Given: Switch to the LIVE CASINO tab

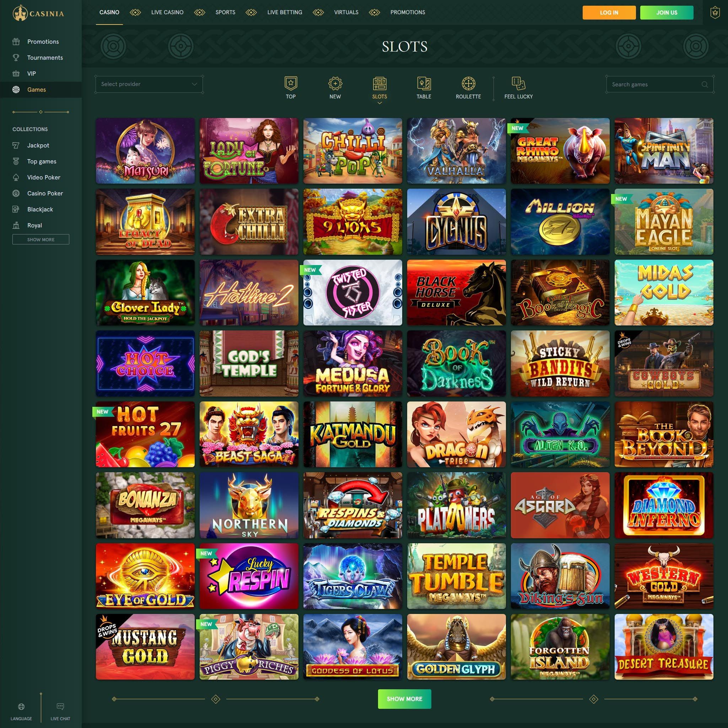Looking at the screenshot, I should (167, 12).
